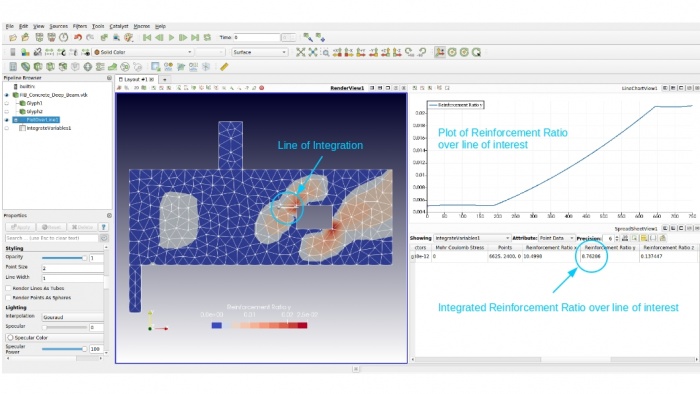Viewport: 700px width, 394px height.
Task: Open the Filters menu
Action: pos(80,26)
